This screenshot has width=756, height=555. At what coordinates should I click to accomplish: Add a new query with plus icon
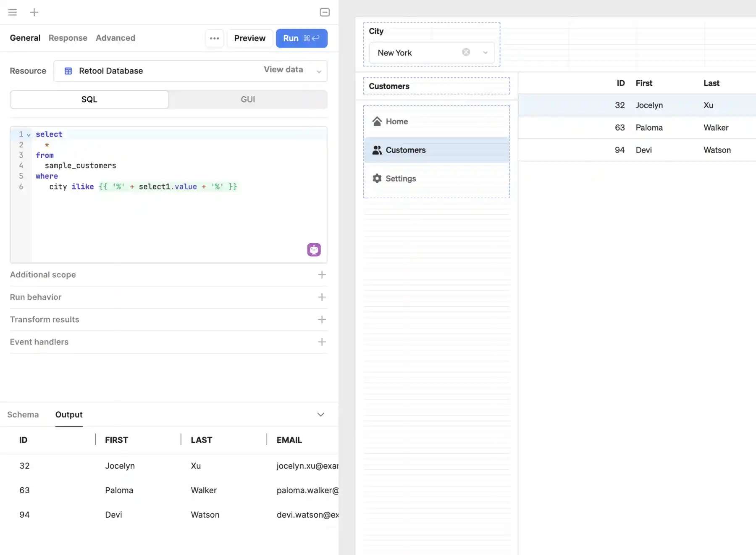[34, 12]
